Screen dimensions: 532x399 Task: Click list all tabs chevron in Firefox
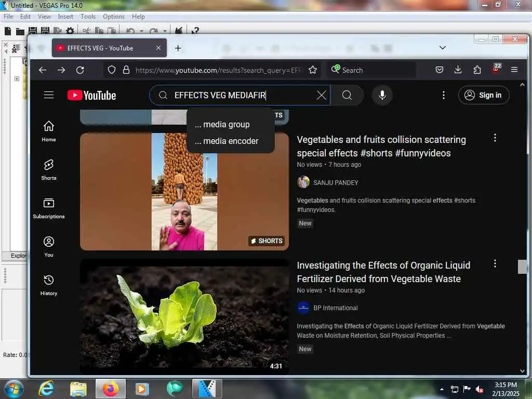click(443, 48)
